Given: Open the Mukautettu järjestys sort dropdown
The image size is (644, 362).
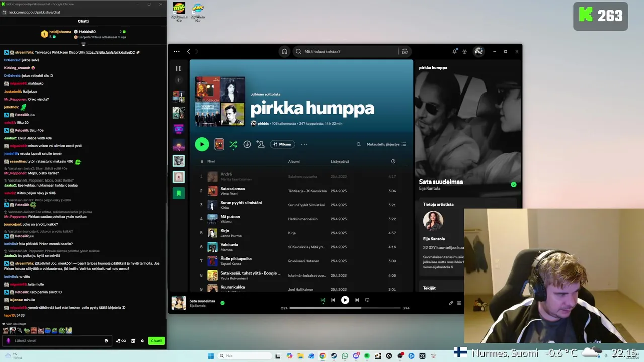Looking at the screenshot, I should [386, 144].
